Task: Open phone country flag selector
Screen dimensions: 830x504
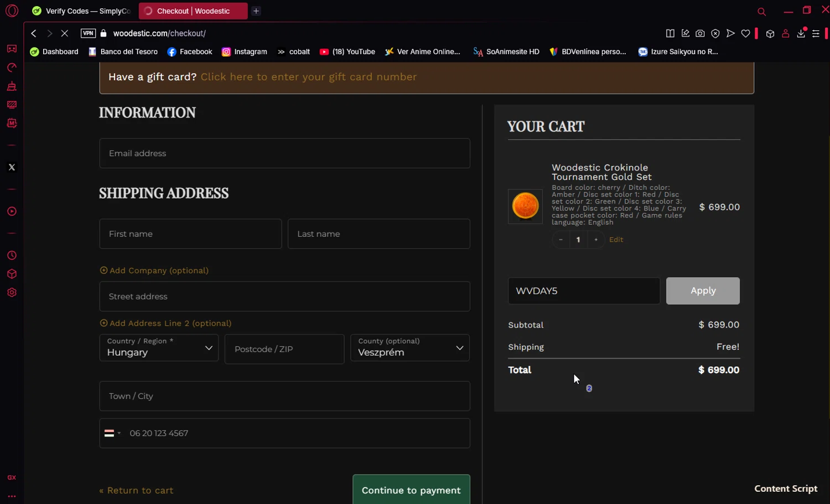Action: tap(112, 433)
